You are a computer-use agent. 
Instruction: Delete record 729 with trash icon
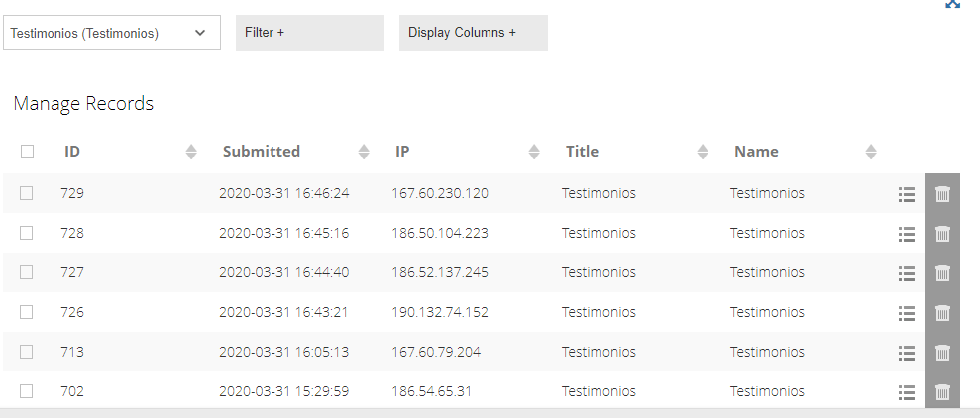tap(942, 194)
